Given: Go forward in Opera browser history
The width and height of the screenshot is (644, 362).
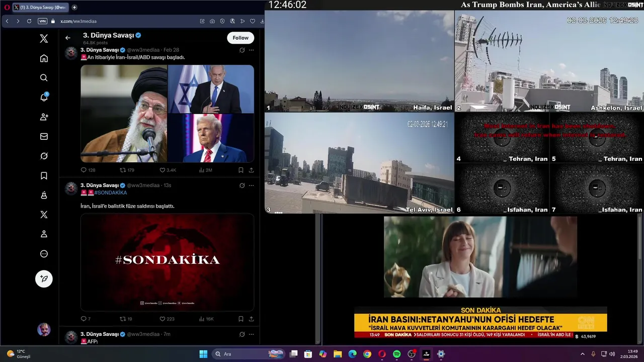Looking at the screenshot, I should [x=18, y=21].
